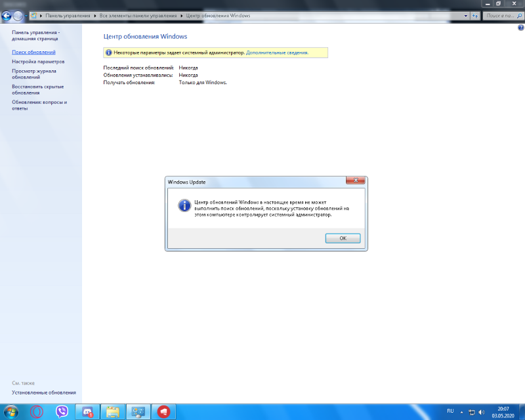Restore down the Control Panel window
The image size is (525, 420).
[498, 4]
